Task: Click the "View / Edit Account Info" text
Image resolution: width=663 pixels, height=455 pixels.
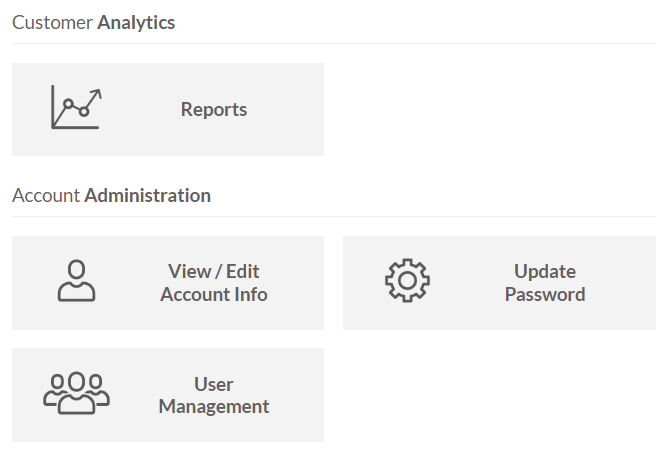Action: [213, 283]
